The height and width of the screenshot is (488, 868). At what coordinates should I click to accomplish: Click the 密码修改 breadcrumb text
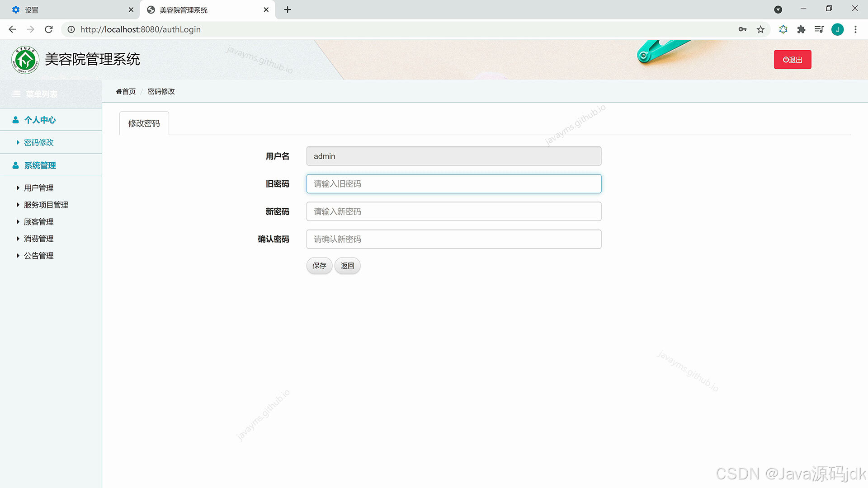pos(161,91)
